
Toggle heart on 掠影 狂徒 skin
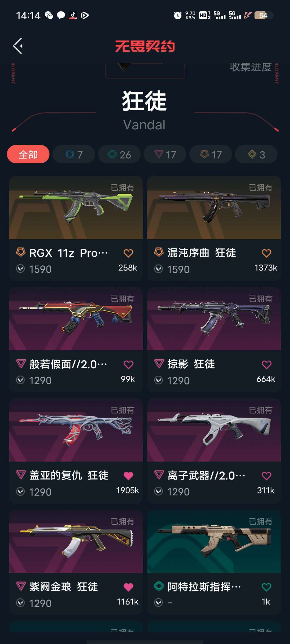click(266, 364)
